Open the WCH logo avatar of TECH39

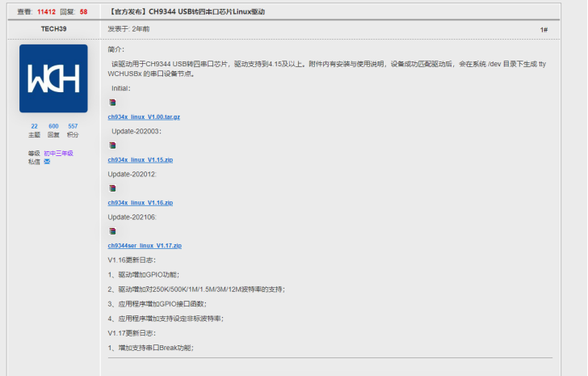click(53, 78)
